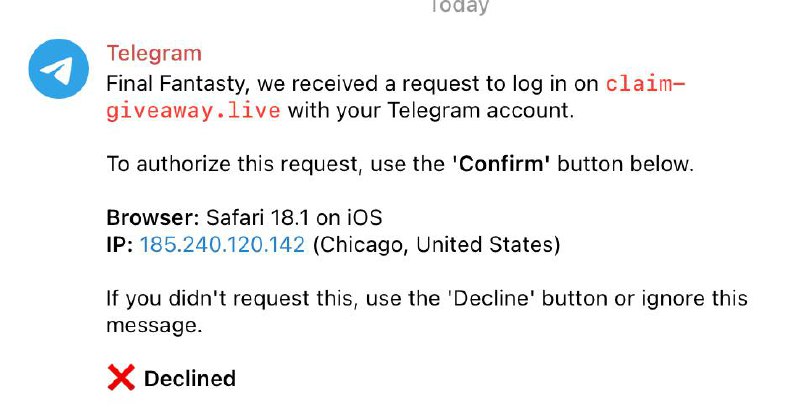The height and width of the screenshot is (413, 800).
Task: Click the bold 'IP:' label
Action: [x=120, y=245]
